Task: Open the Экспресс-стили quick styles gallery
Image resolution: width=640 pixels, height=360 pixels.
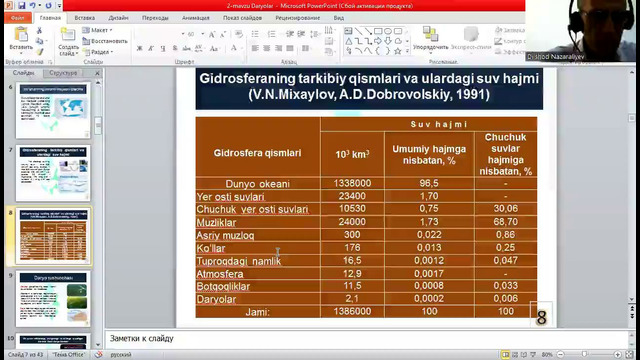Action: point(471,39)
